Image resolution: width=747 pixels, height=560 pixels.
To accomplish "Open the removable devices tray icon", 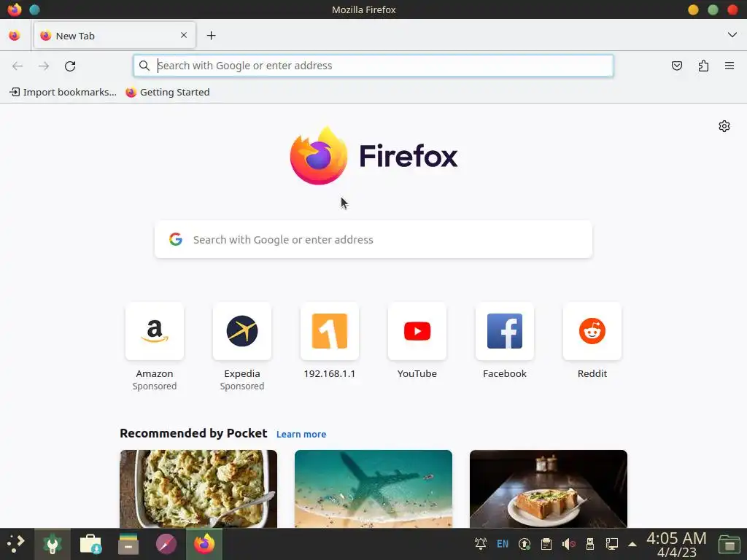I will point(589,544).
